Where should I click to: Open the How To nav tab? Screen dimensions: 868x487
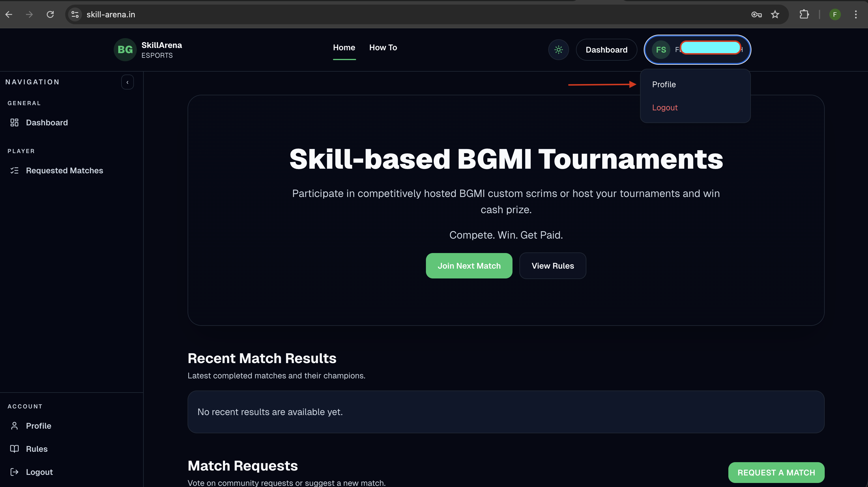(383, 48)
